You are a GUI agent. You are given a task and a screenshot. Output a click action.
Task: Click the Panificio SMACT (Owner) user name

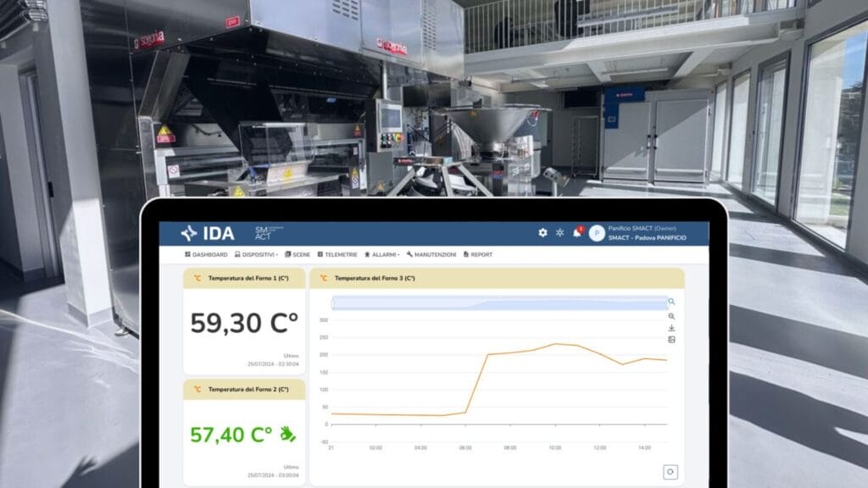click(642, 228)
